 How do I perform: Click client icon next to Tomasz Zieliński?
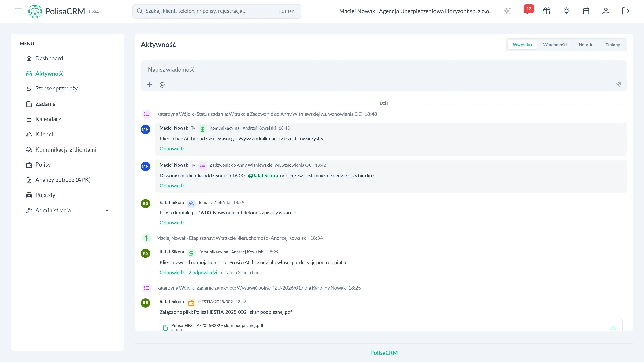191,203
